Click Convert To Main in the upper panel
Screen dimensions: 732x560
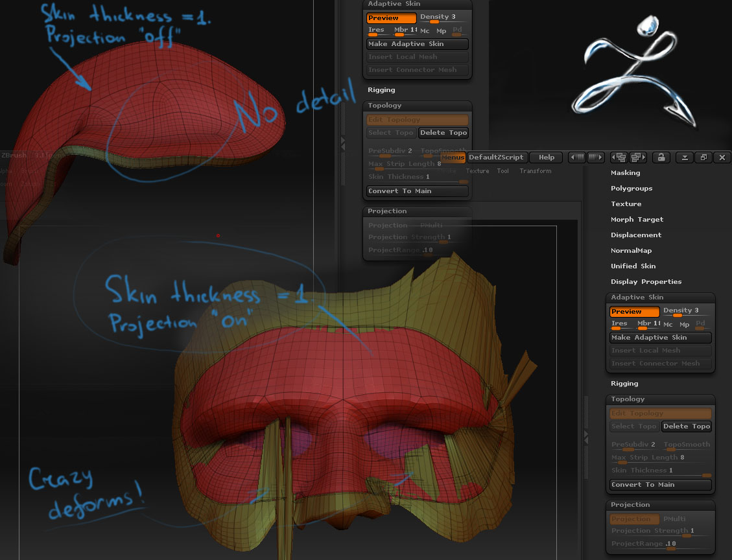pos(418,191)
